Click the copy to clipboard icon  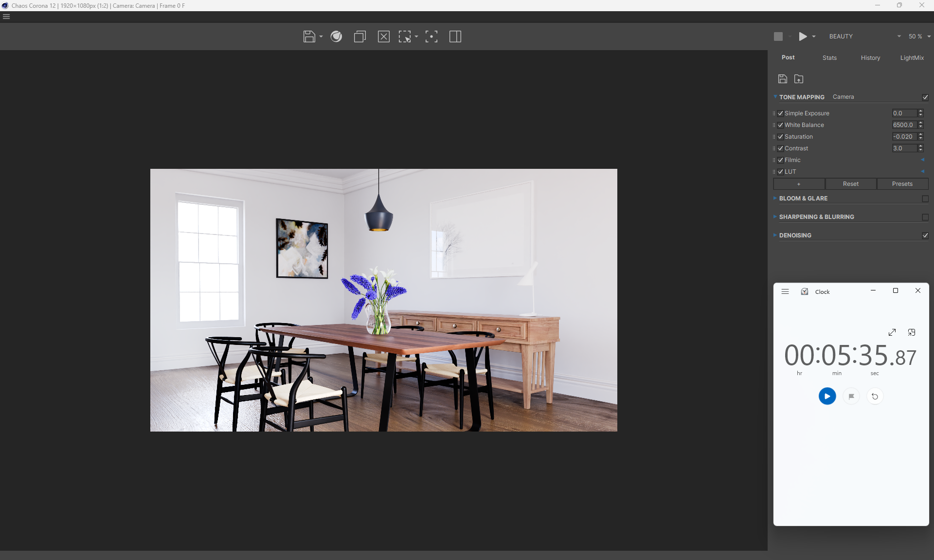tap(360, 36)
